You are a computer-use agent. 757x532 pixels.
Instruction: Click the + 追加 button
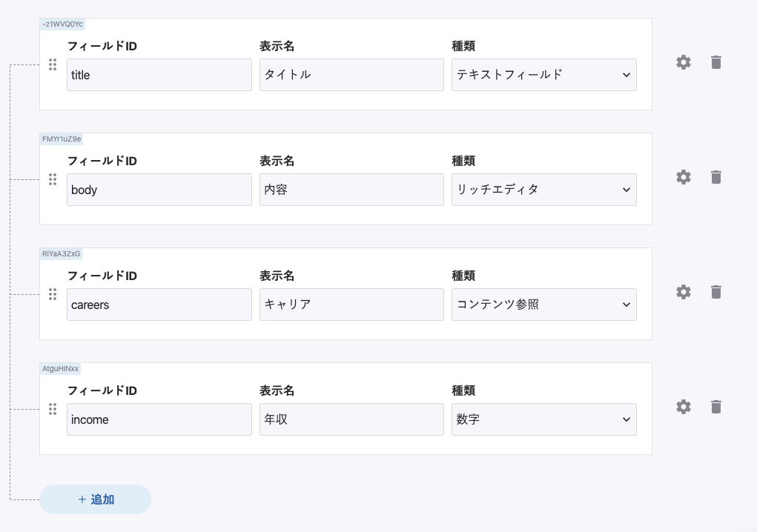click(96, 499)
